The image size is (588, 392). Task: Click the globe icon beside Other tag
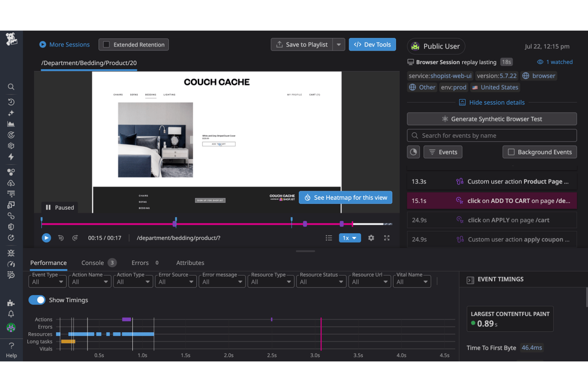[x=413, y=87]
